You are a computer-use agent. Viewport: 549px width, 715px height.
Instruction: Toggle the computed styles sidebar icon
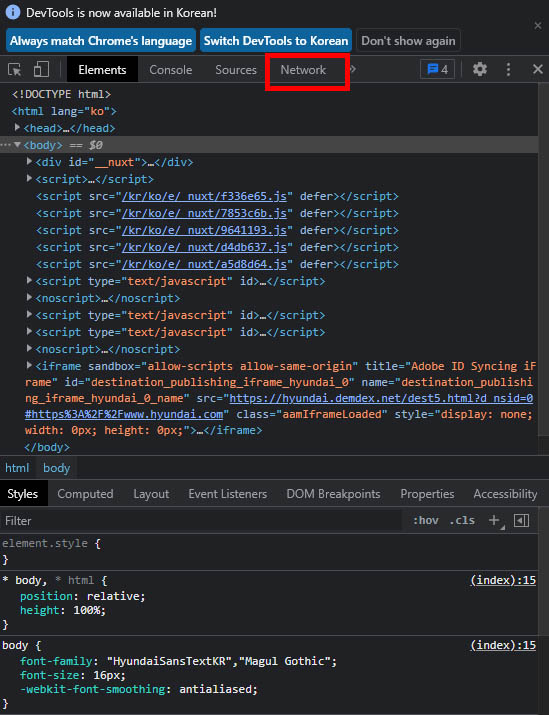coord(521,520)
